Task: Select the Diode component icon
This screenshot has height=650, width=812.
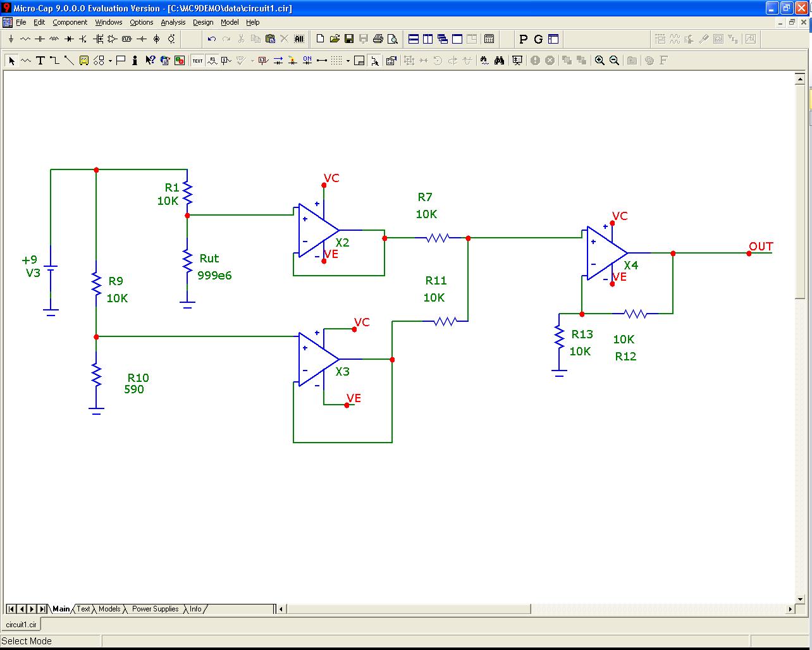Action: click(x=70, y=39)
